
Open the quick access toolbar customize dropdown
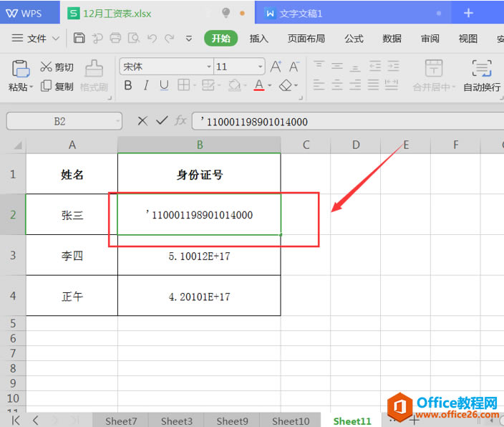click(189, 39)
